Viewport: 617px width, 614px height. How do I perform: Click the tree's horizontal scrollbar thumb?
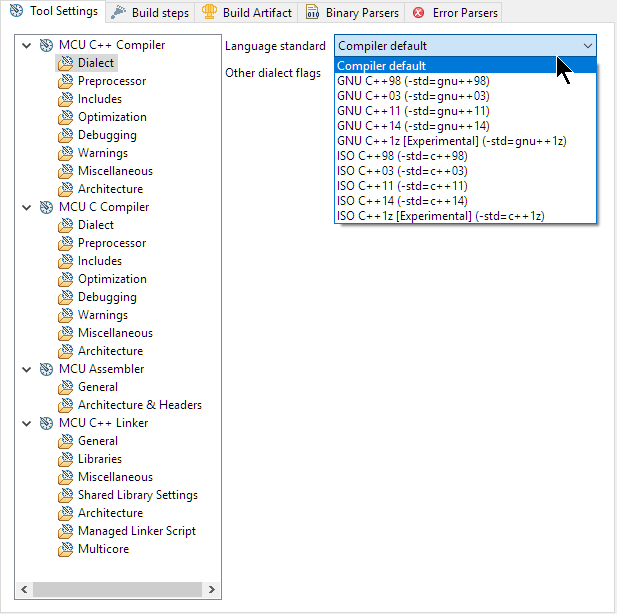(x=117, y=589)
